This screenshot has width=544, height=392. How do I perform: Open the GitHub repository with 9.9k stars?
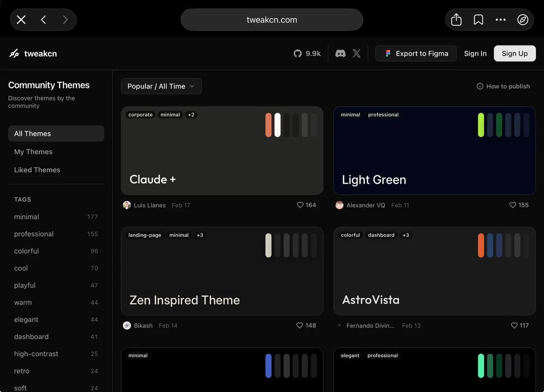click(307, 54)
